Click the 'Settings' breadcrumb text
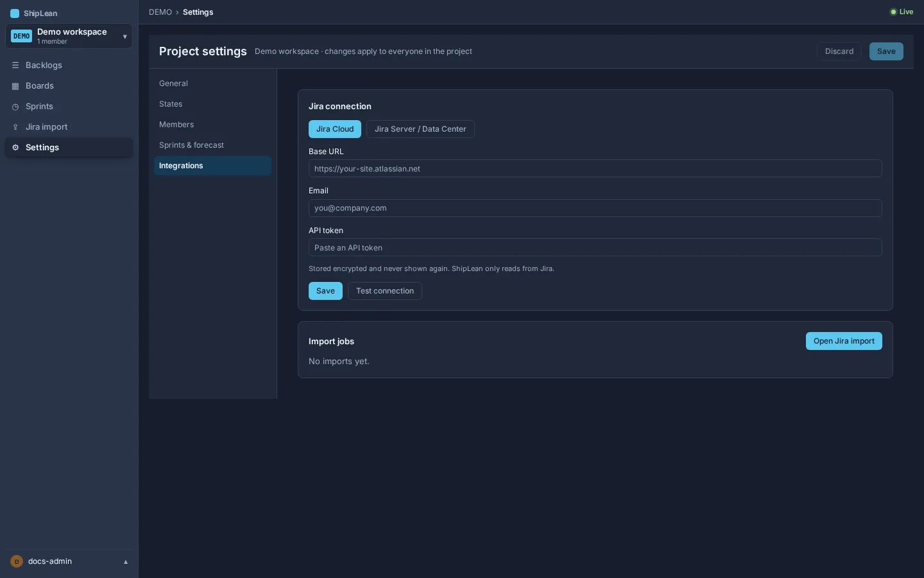 (198, 12)
